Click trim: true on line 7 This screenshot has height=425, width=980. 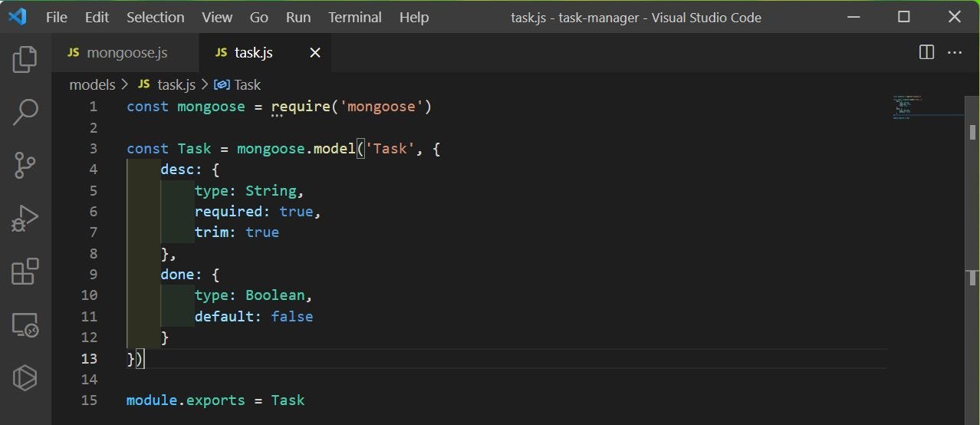pos(237,232)
